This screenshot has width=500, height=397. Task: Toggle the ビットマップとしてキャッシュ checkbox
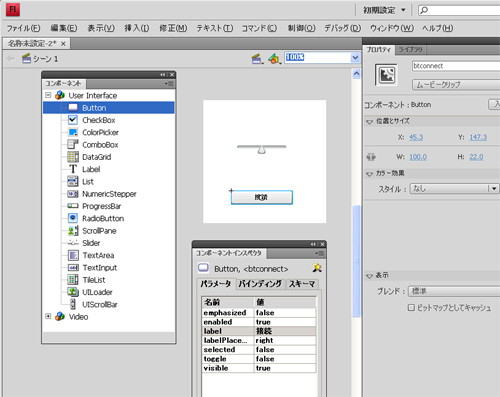point(411,307)
